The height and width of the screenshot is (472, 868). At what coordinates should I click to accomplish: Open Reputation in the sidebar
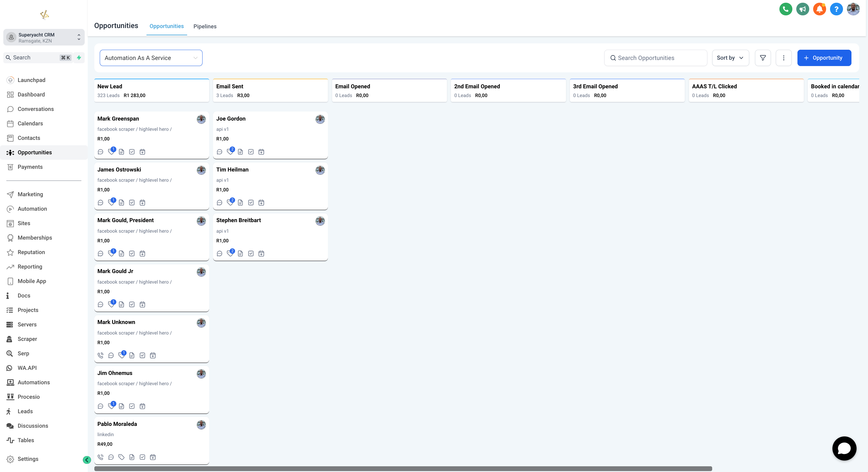point(44,252)
